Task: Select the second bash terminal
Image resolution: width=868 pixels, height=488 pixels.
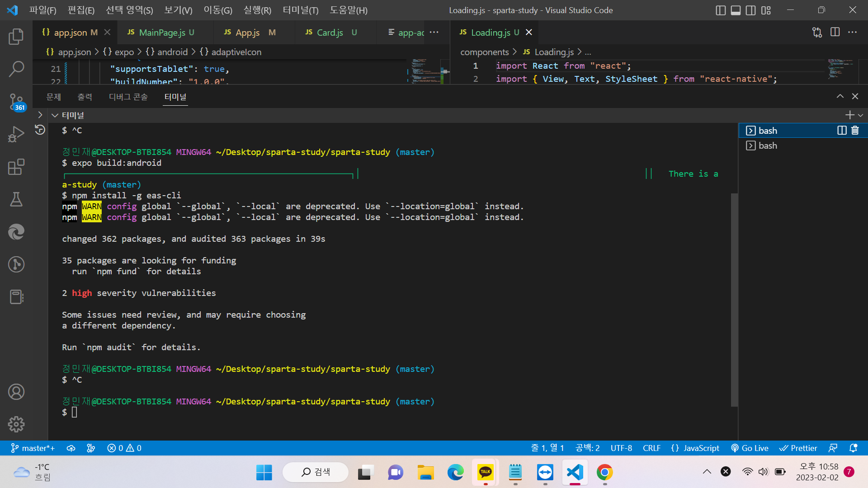Action: coord(803,145)
